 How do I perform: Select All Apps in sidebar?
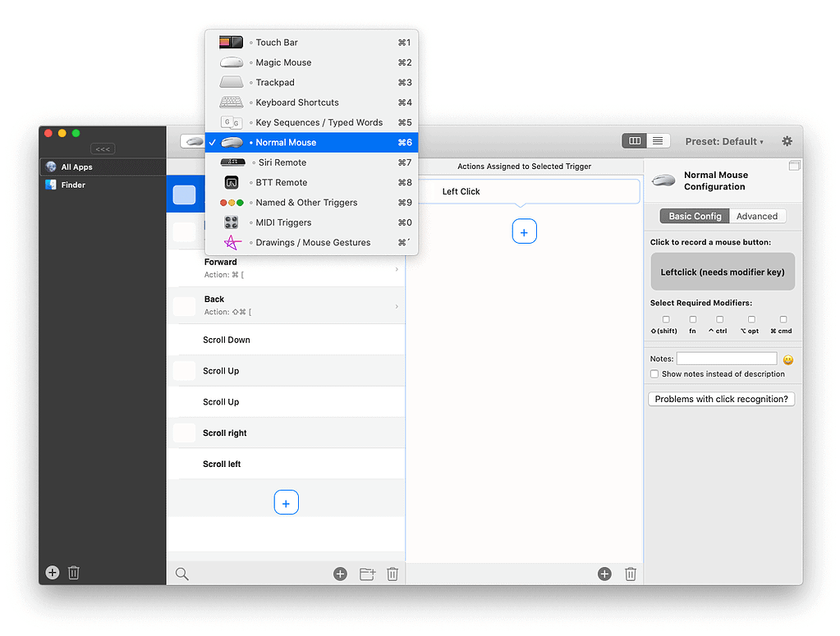[x=103, y=167]
